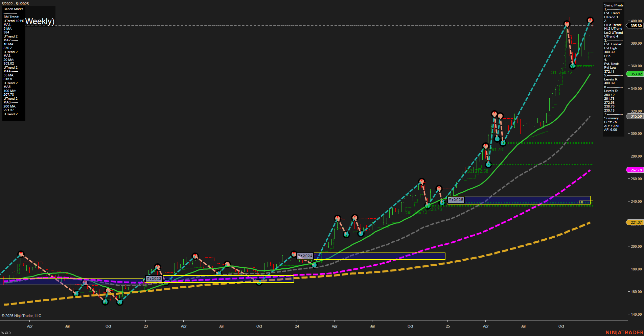Click the (Weekly) chart title
Screen dimensions: 644x336
pos(39,21)
